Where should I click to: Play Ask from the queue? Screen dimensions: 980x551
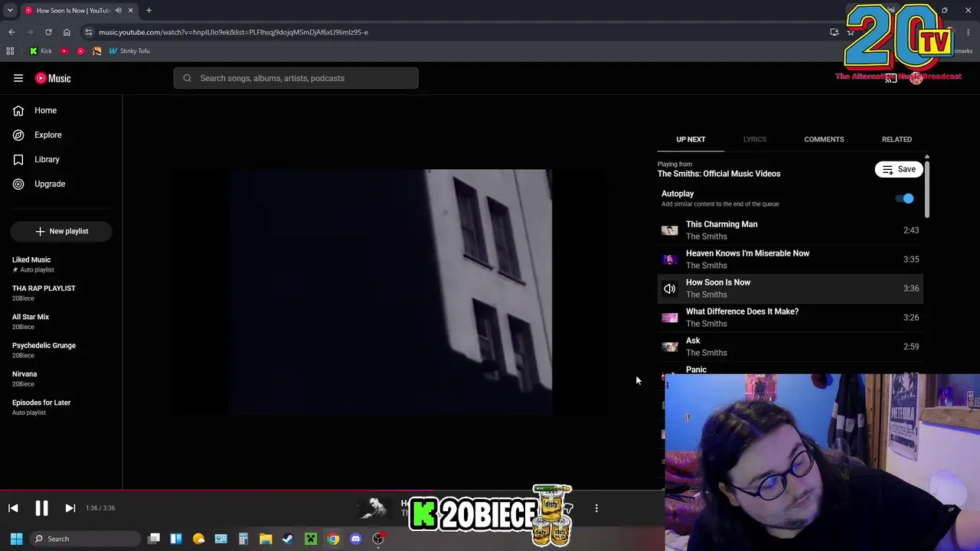[x=790, y=347]
